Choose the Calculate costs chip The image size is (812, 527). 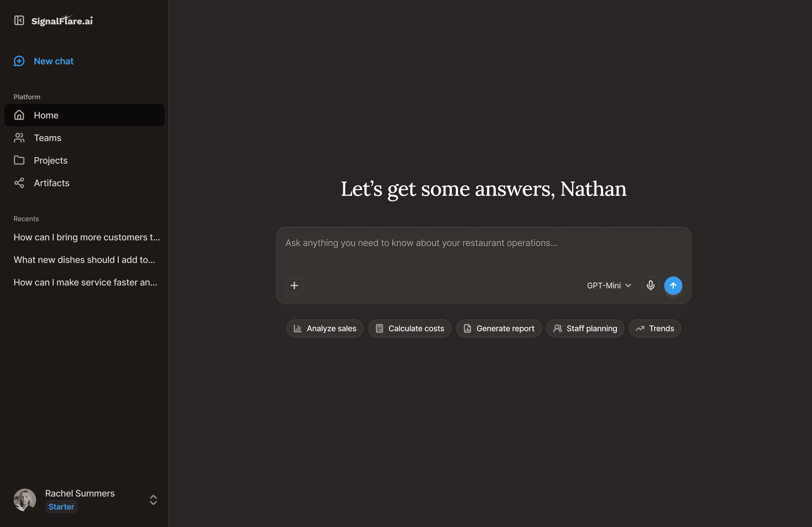410,328
